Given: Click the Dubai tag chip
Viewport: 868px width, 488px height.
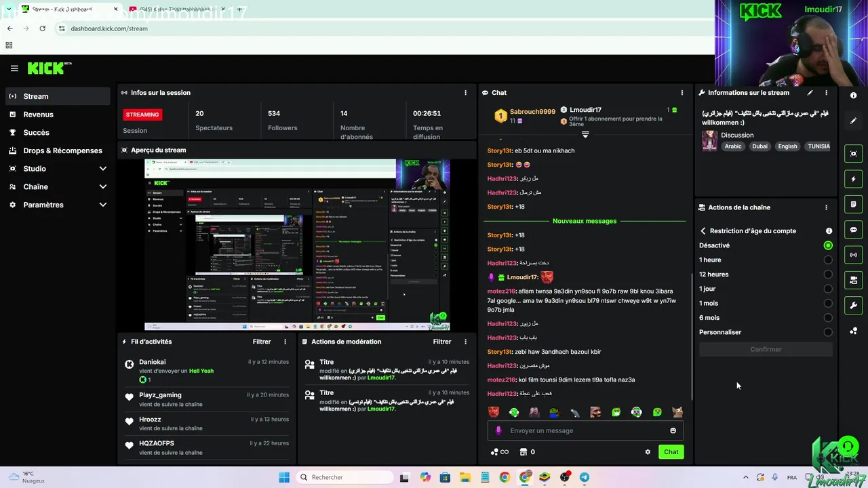Looking at the screenshot, I should 759,146.
